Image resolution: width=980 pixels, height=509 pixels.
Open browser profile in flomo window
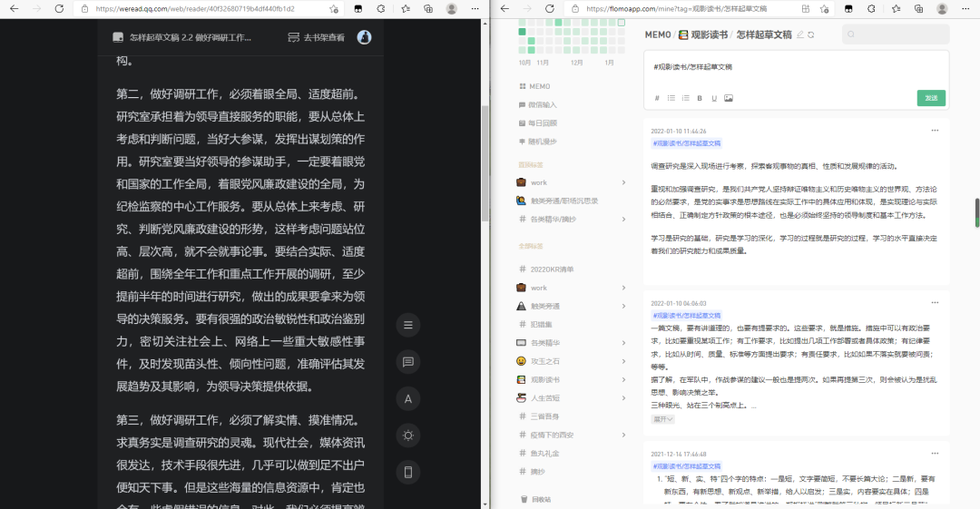pos(942,9)
